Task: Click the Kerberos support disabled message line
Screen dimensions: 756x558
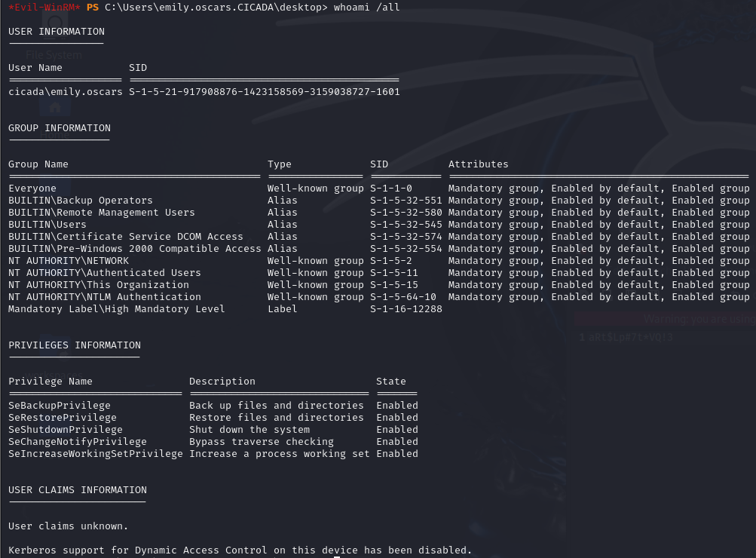Action: [x=240, y=550]
